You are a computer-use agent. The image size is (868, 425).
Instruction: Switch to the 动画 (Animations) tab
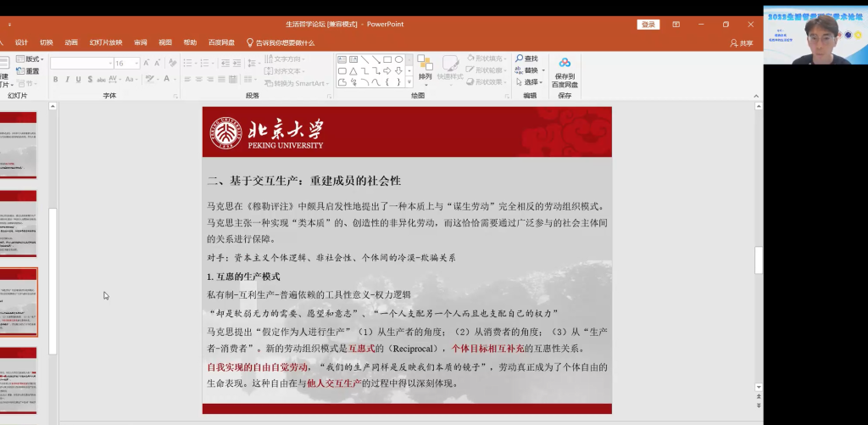point(71,42)
